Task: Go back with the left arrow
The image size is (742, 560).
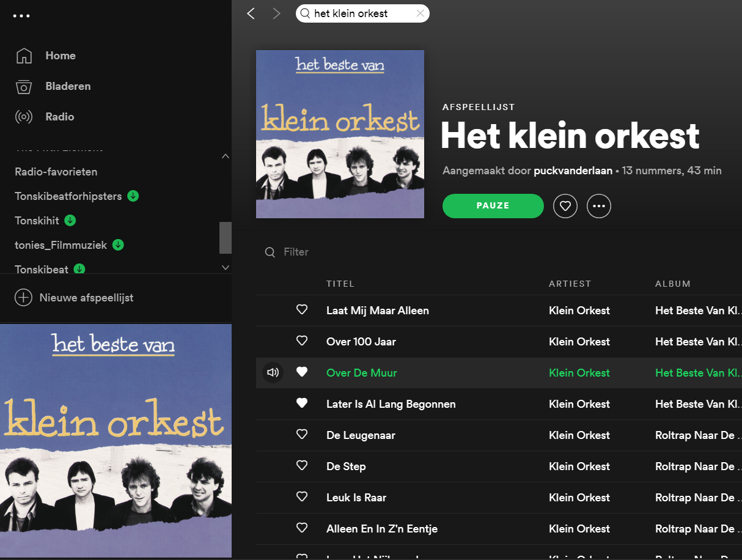Action: coord(251,13)
